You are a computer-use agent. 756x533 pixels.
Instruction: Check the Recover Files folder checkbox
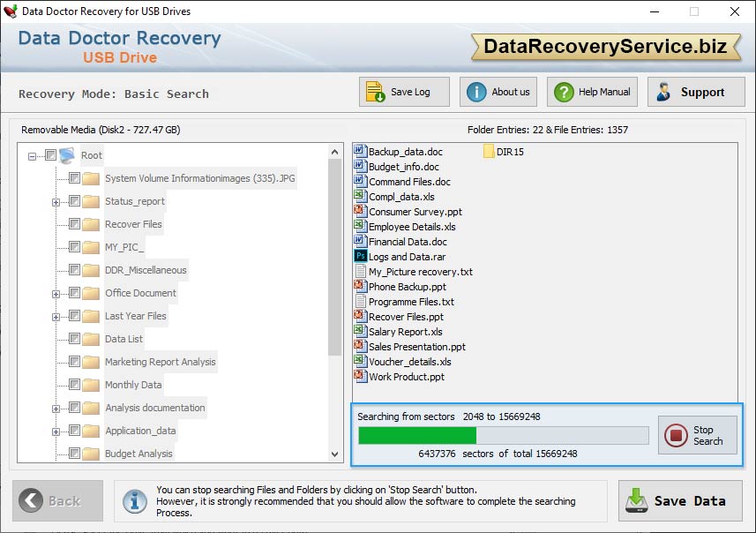[x=74, y=223]
